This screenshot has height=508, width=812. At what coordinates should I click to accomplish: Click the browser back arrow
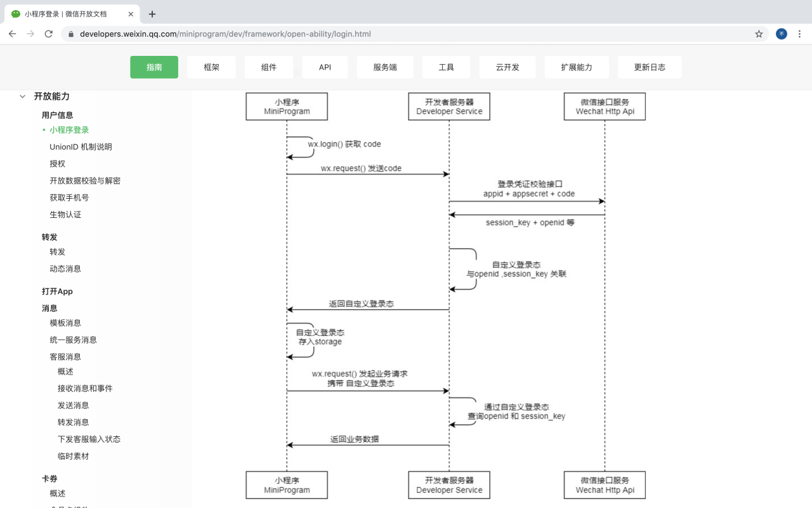coord(12,34)
